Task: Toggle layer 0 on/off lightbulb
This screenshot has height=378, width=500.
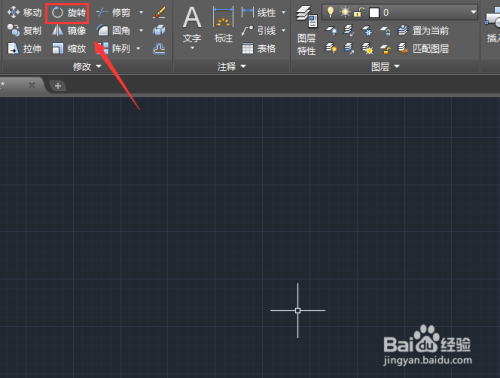Action: pyautogui.click(x=330, y=12)
